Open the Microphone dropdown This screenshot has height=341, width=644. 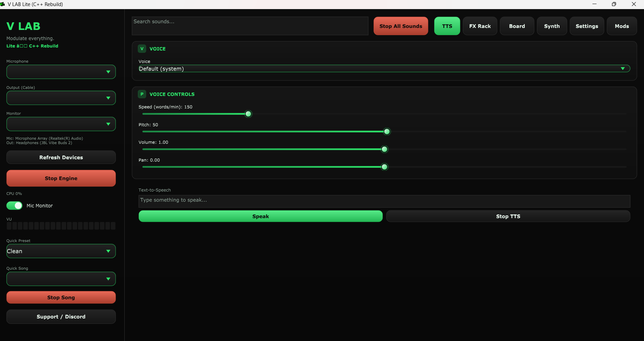click(x=61, y=72)
